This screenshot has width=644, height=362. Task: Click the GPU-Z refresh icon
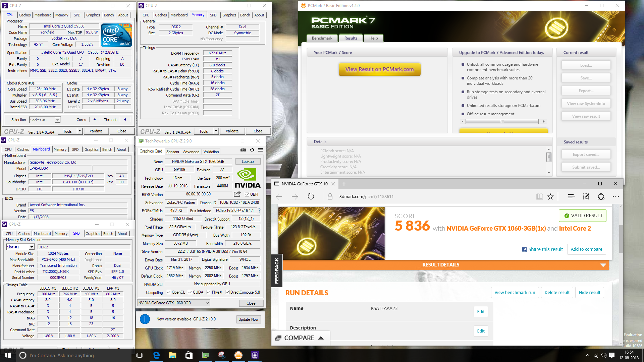[x=252, y=150]
